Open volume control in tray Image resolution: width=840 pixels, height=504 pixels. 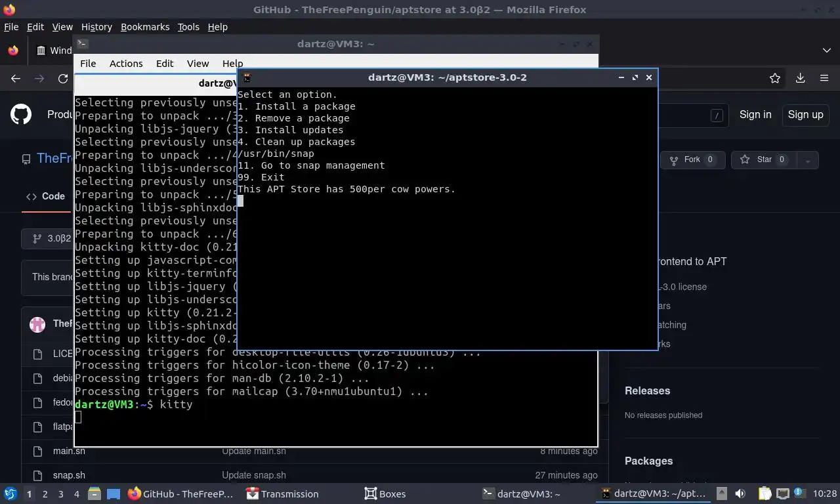tap(740, 493)
